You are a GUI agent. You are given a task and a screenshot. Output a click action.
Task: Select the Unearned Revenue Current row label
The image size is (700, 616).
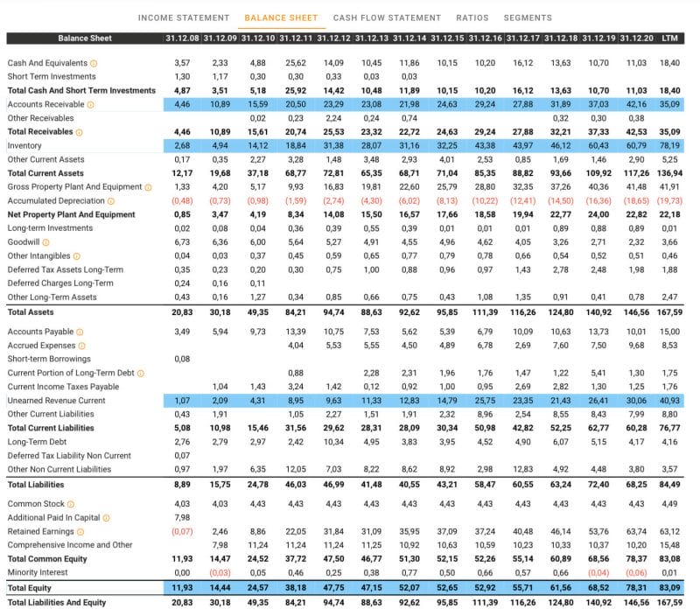pos(57,401)
